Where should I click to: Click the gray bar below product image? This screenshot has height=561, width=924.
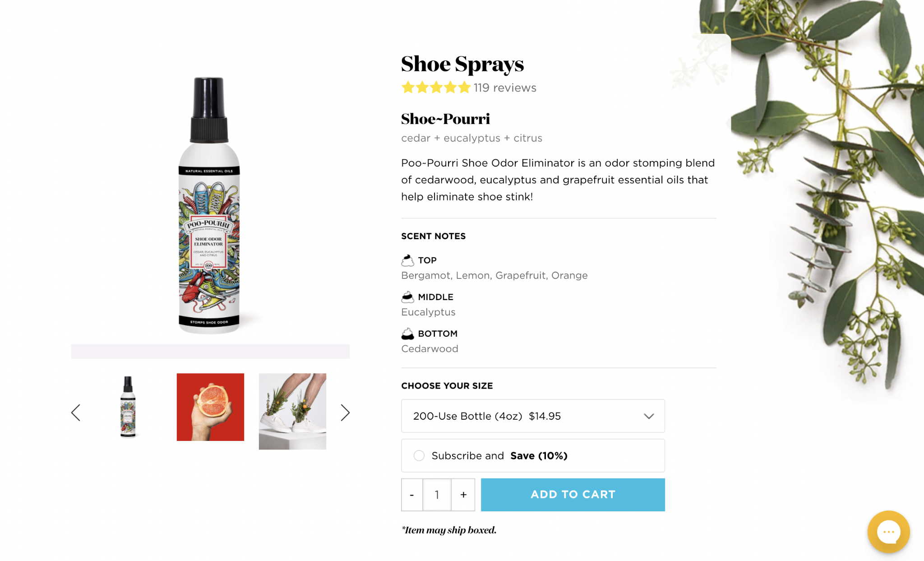tap(210, 352)
